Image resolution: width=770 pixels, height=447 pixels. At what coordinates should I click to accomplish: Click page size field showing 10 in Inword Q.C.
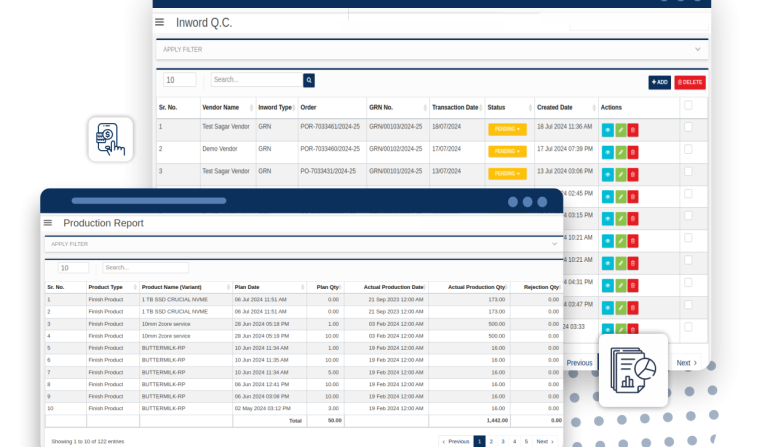(x=180, y=80)
